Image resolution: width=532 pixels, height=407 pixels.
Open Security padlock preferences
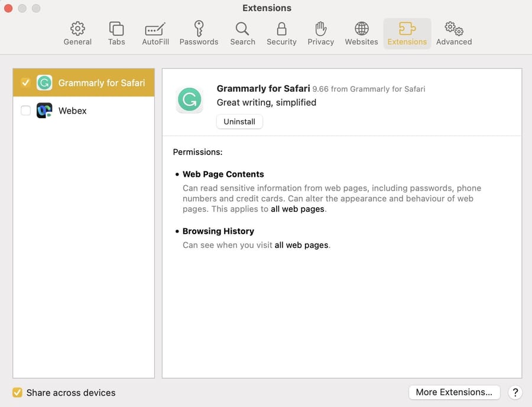click(281, 33)
